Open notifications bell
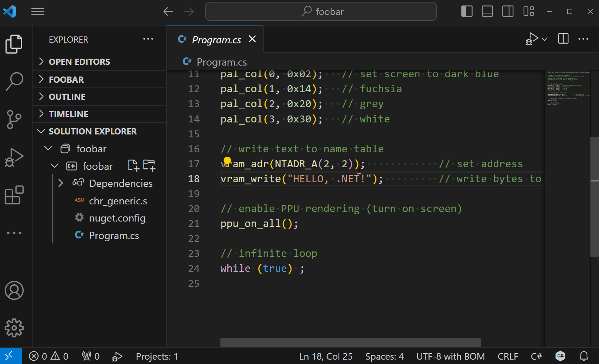599x364 pixels. click(x=584, y=356)
